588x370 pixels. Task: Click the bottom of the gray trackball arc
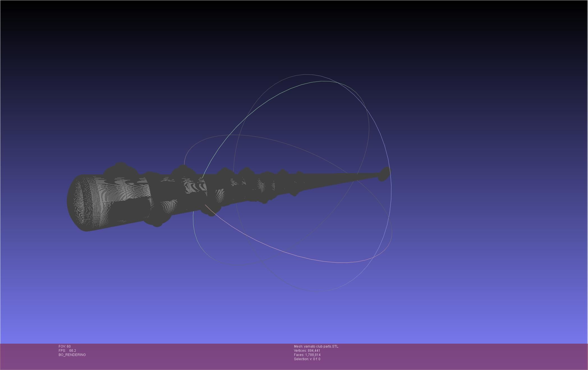pos(317,291)
